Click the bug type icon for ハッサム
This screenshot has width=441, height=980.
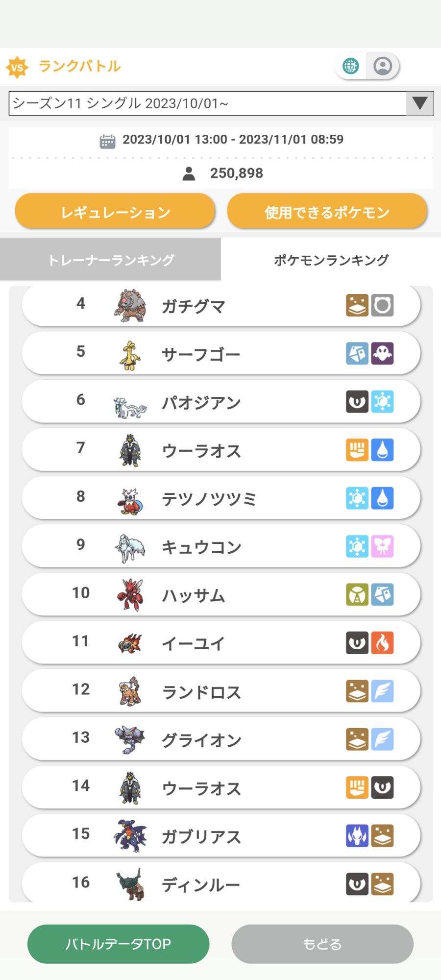click(x=357, y=594)
